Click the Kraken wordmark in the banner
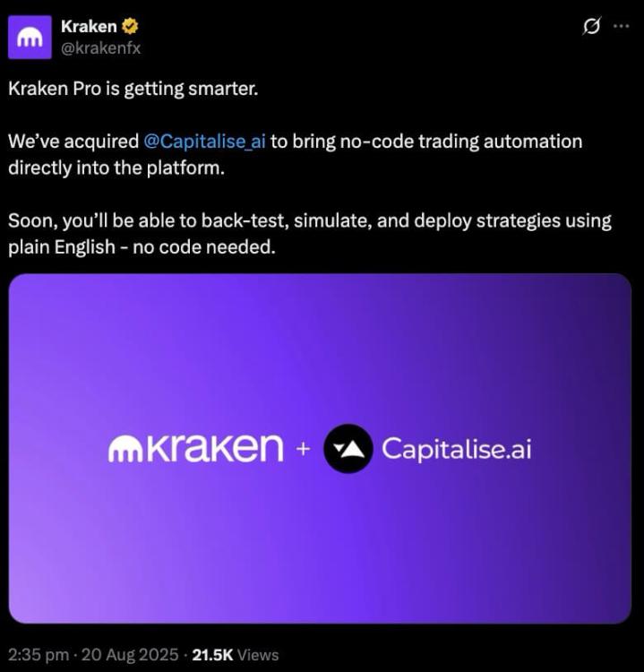 [x=214, y=447]
